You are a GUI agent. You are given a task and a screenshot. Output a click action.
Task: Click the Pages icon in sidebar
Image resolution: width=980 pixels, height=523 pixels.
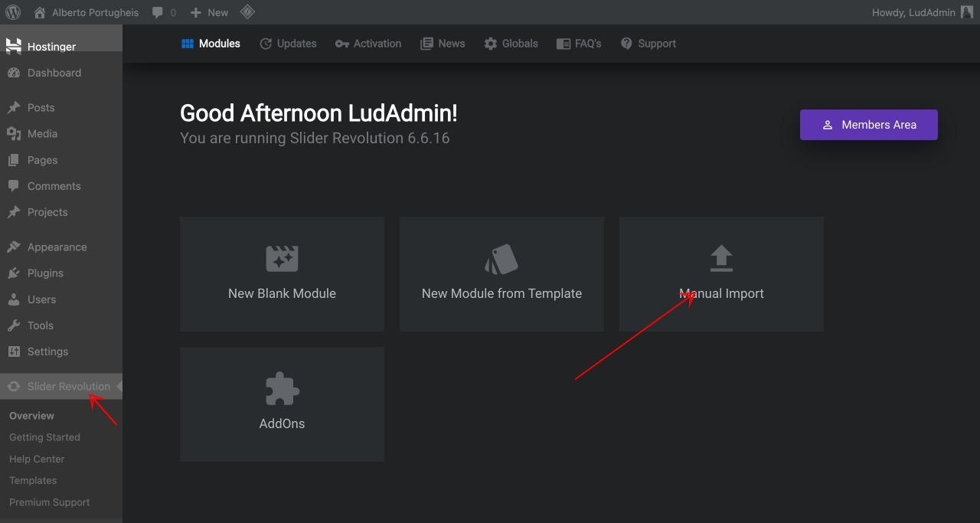14,160
